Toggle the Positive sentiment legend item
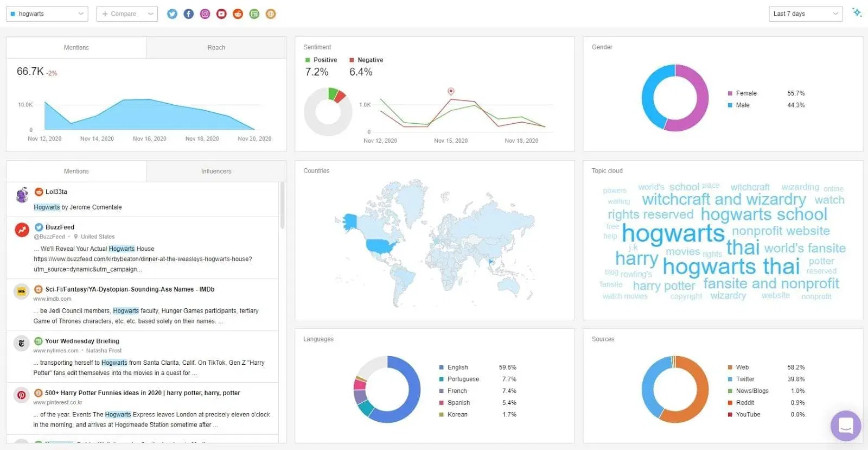The height and width of the screenshot is (450, 868). 321,60
